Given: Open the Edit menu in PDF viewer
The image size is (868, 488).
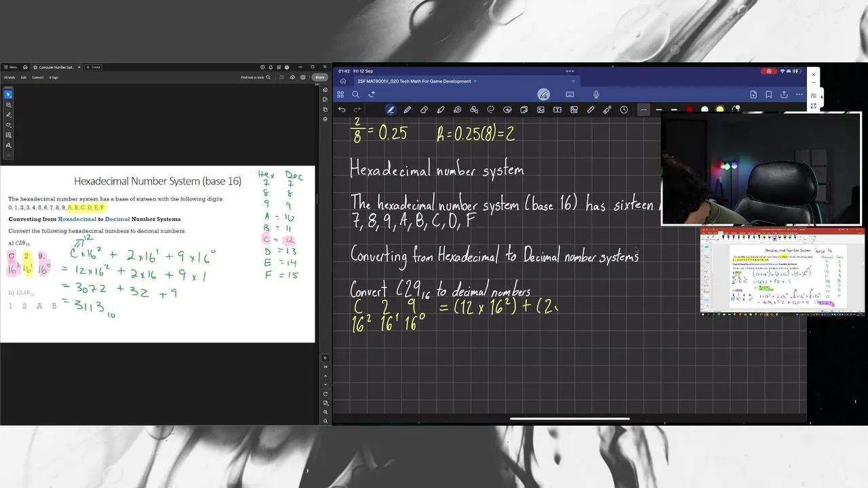Looking at the screenshot, I should [x=23, y=77].
